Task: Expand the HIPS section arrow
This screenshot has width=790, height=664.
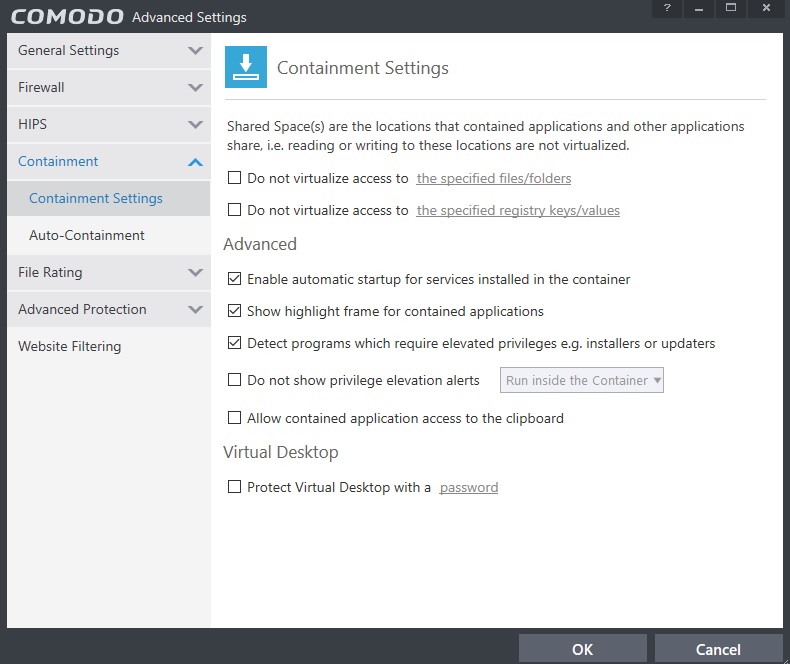Action: click(195, 125)
